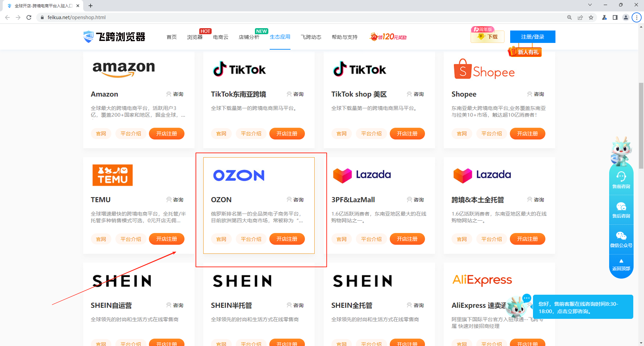This screenshot has height=346, width=644.
Task: Click 开店注册 on the Shopee card
Action: tap(527, 133)
